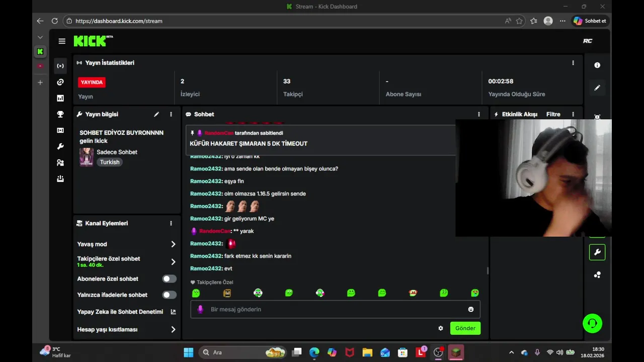
Task: Open the link icon in the left sidebar
Action: click(60, 82)
